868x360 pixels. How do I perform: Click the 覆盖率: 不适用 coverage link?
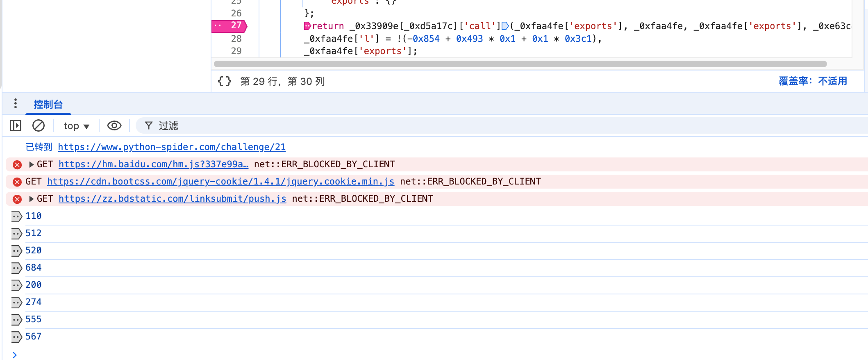pos(813,81)
